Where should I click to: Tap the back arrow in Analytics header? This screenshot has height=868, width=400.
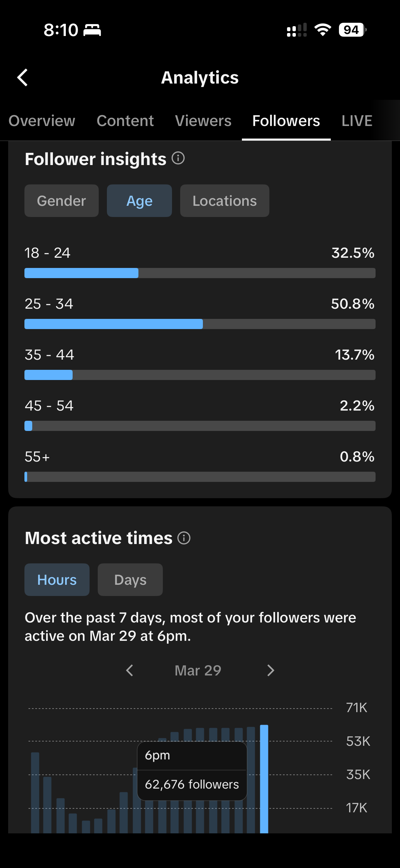tap(22, 77)
